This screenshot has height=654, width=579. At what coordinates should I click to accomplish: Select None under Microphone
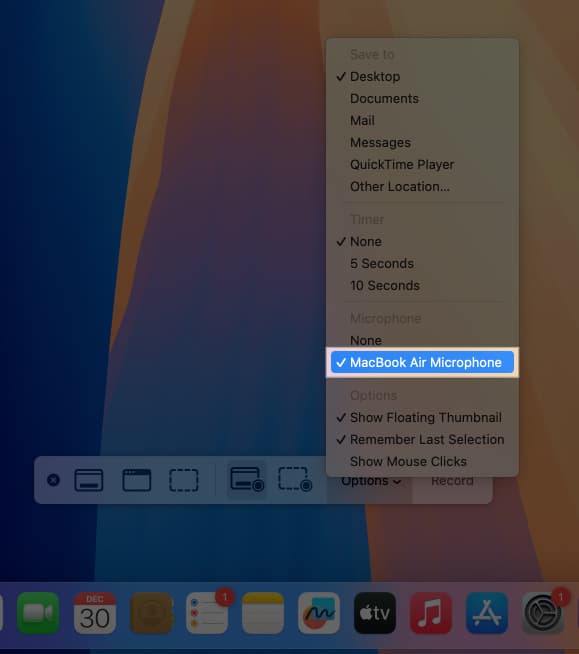tap(422, 341)
